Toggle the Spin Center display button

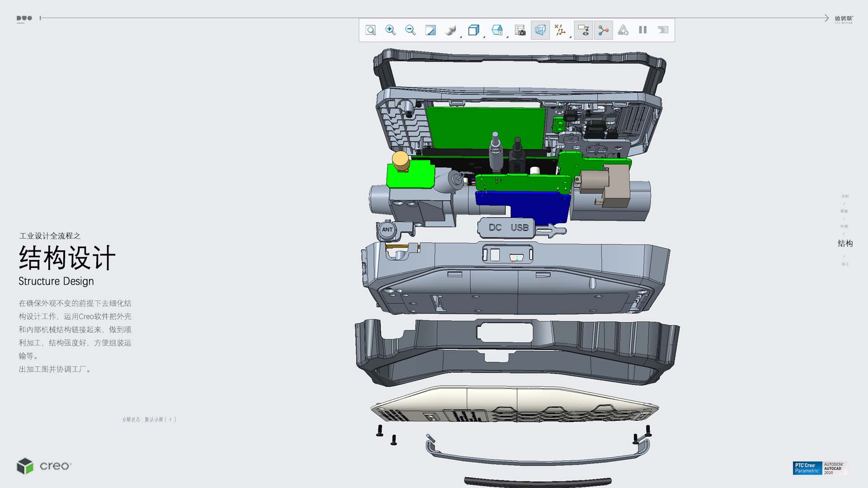pos(604,30)
